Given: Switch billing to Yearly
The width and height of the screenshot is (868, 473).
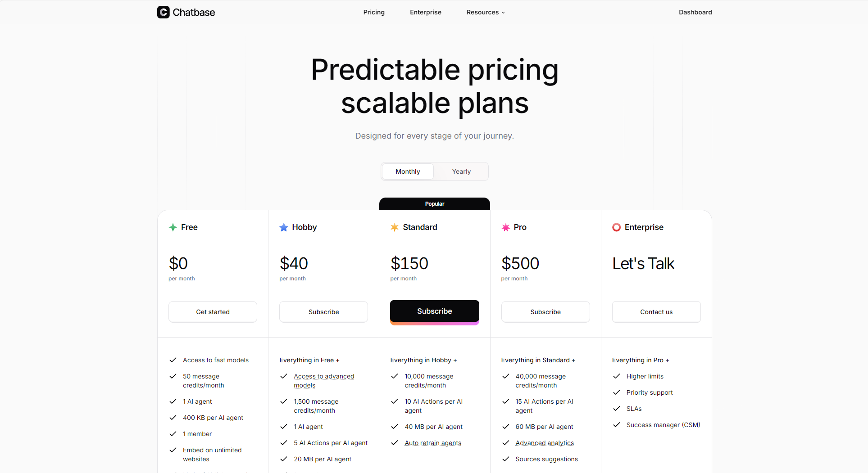Looking at the screenshot, I should coord(461,171).
